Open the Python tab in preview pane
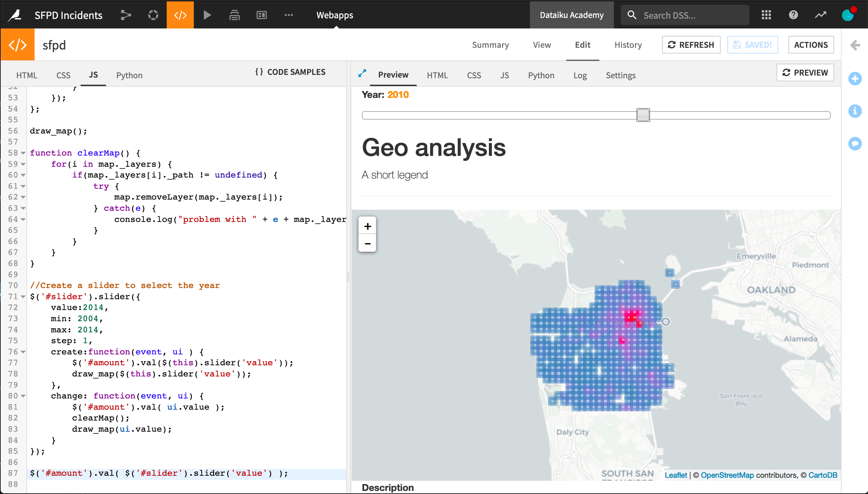This screenshot has width=868, height=494. click(x=541, y=75)
